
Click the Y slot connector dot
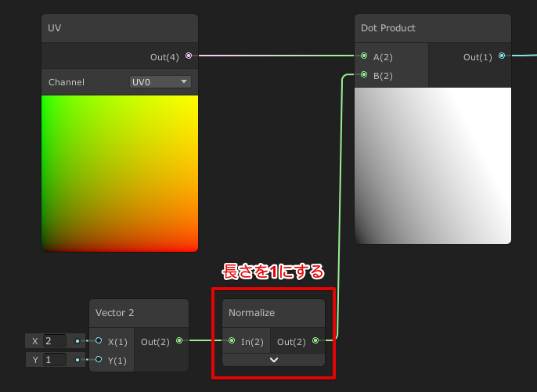[77, 360]
